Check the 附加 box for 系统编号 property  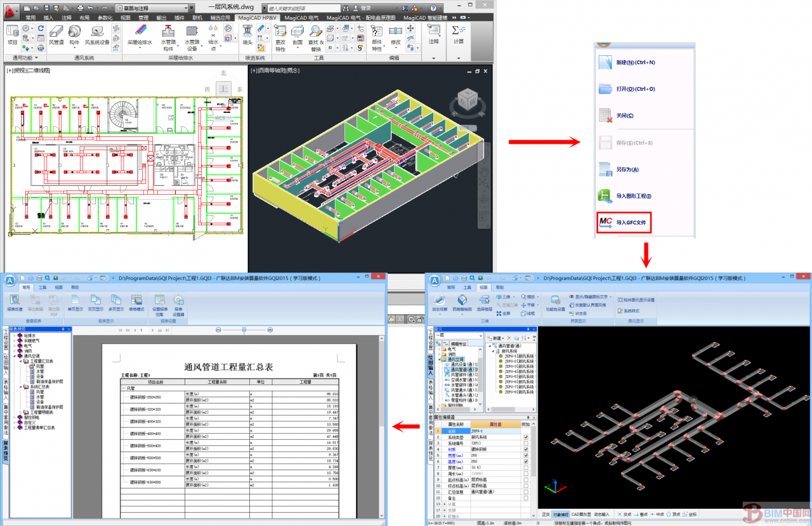coord(525,444)
